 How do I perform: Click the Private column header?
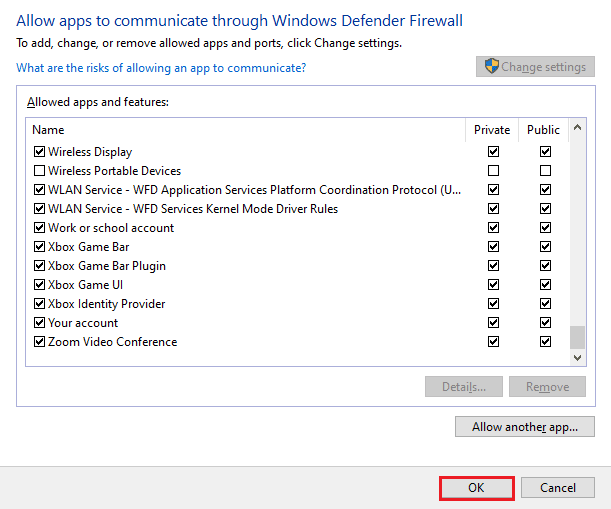(492, 130)
